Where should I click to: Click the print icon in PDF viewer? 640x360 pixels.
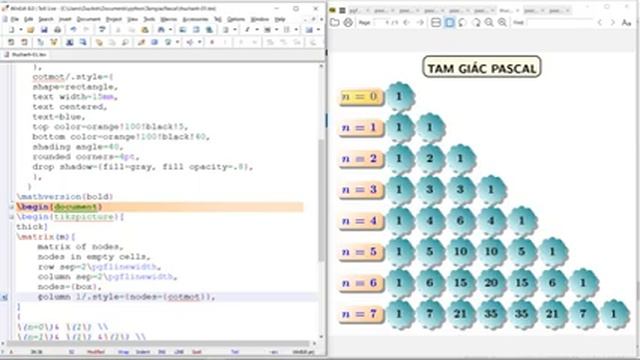tap(348, 22)
